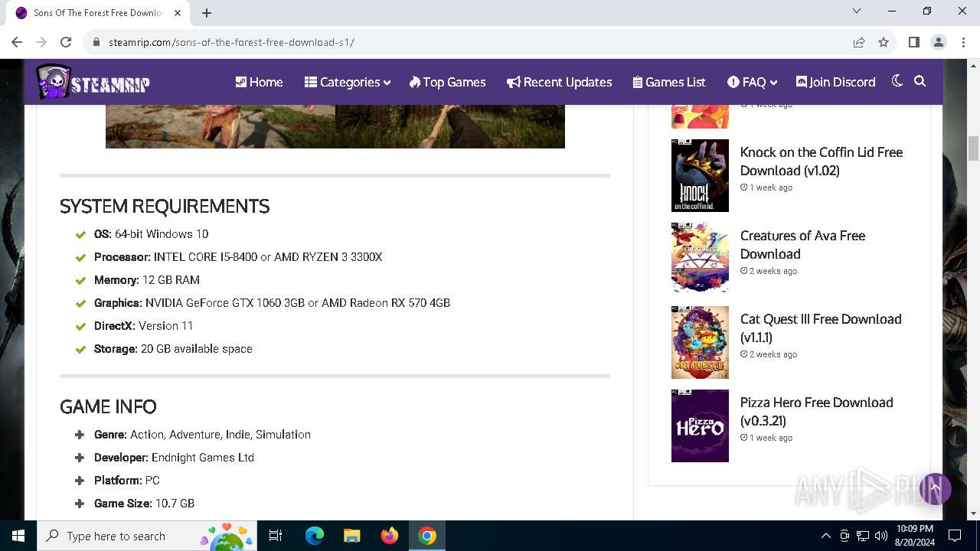Open the Chrome three-dot menu
This screenshot has width=980, height=551.
pos(962,42)
